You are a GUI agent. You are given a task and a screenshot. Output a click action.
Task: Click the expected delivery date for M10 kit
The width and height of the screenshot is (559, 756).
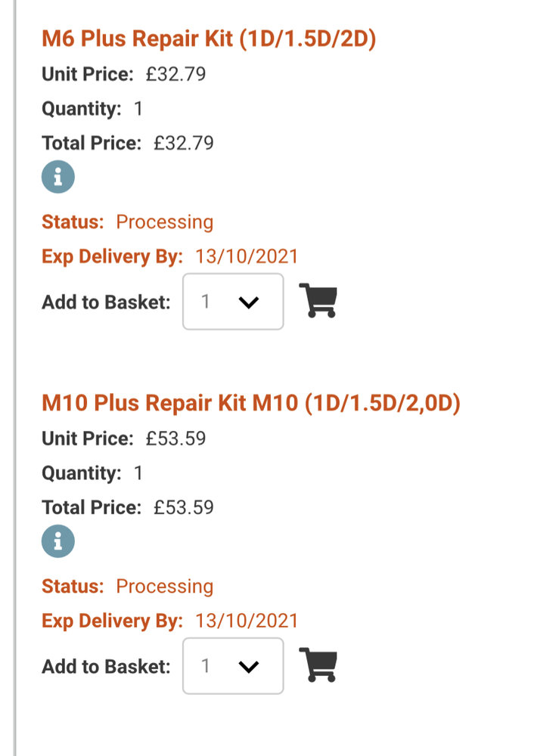tap(247, 621)
